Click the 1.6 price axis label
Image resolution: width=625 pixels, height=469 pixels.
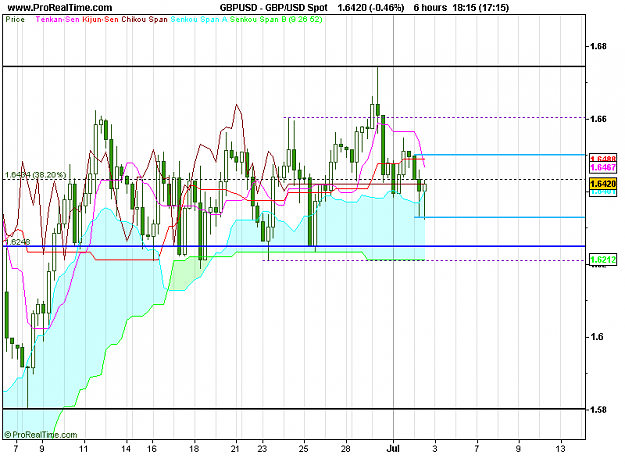[x=597, y=337]
